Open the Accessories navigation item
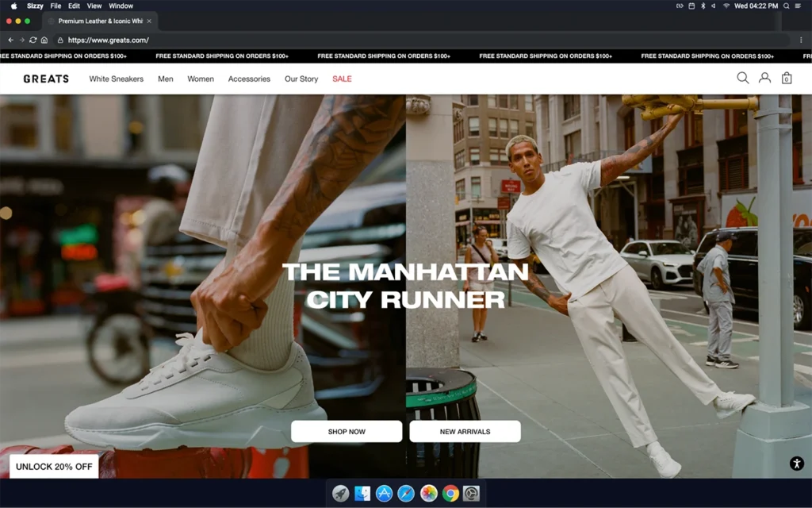The height and width of the screenshot is (508, 812). (249, 79)
